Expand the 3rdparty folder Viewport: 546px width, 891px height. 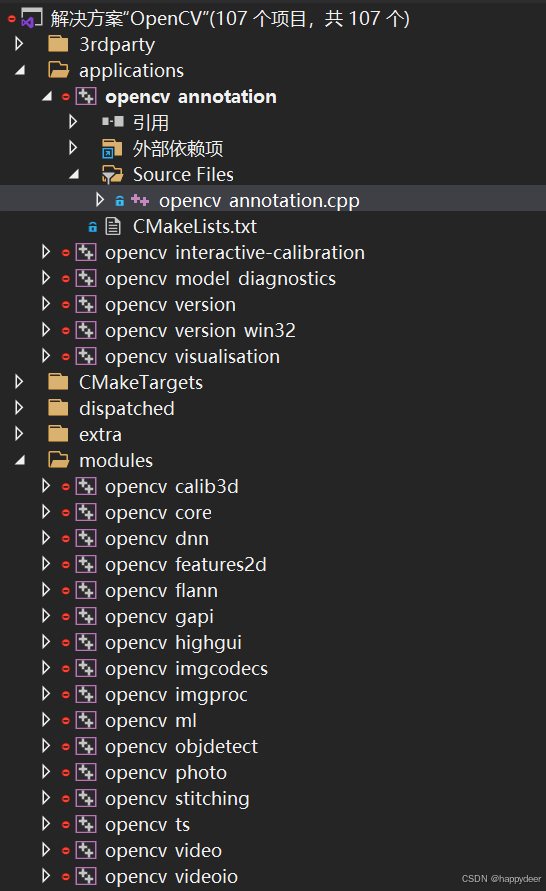[19, 44]
